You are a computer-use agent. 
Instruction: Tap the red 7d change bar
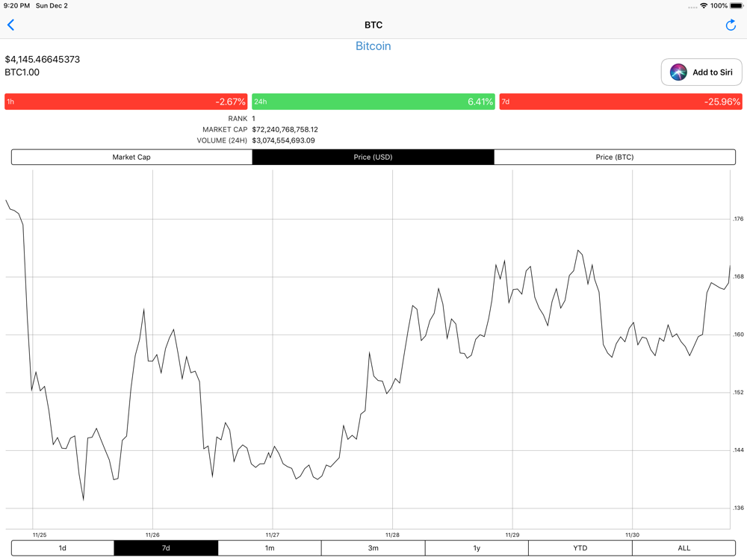[621, 102]
